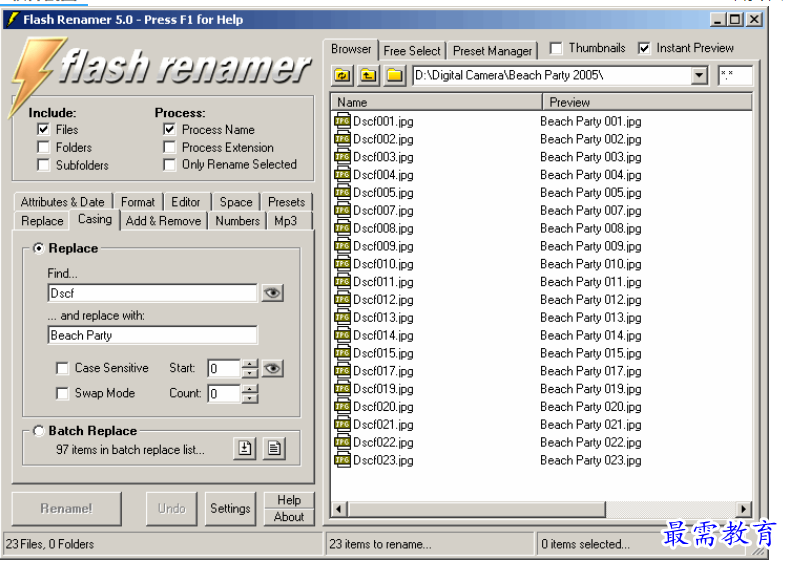
Task: Open the Add & Remove tab
Action: (163, 221)
